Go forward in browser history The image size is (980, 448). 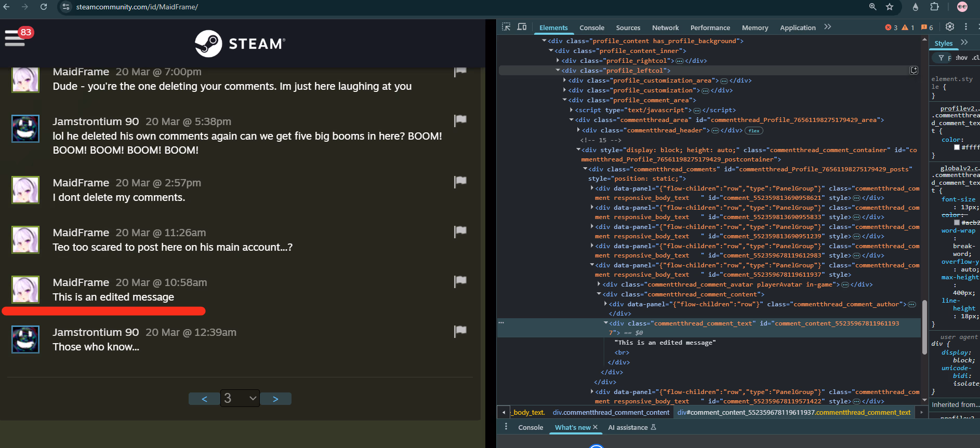coord(25,7)
